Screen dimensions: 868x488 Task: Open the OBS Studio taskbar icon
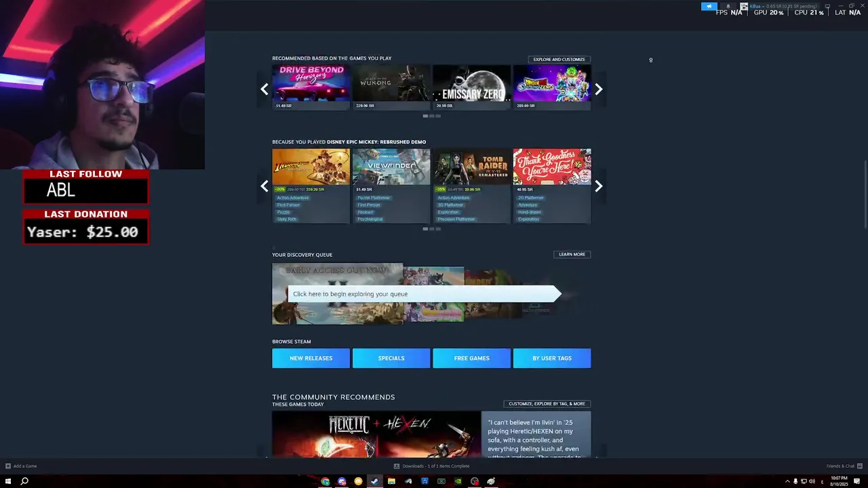[475, 481]
